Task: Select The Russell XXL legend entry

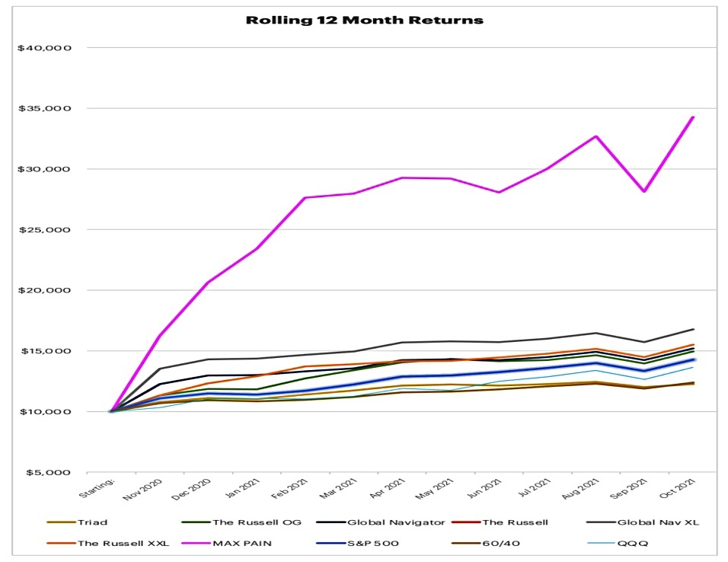Action: (x=108, y=544)
